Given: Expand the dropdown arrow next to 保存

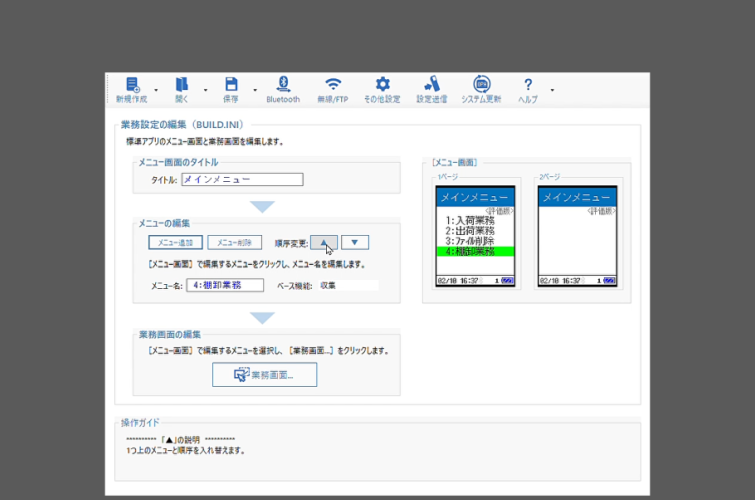Looking at the screenshot, I should [x=255, y=90].
